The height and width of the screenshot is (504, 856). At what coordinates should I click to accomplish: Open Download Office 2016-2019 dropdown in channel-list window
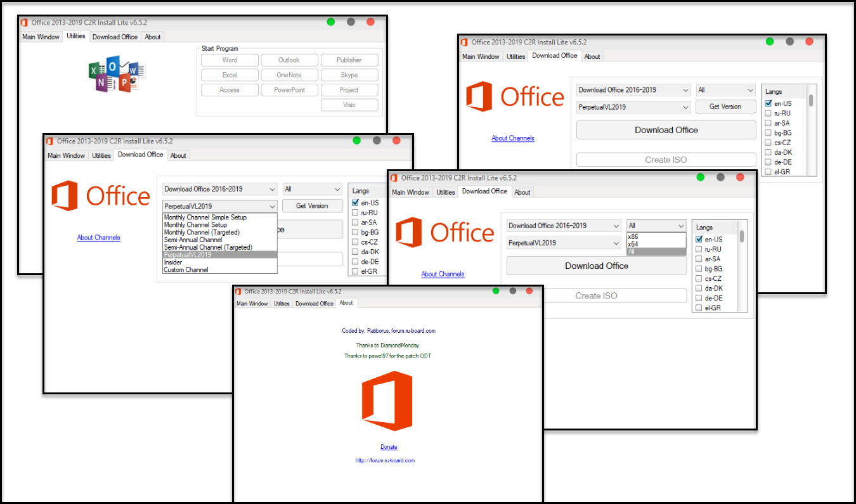pos(220,189)
